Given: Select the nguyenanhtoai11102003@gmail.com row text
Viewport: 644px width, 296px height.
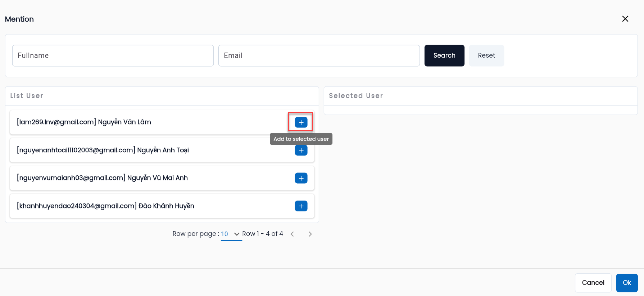Looking at the screenshot, I should pos(103,150).
